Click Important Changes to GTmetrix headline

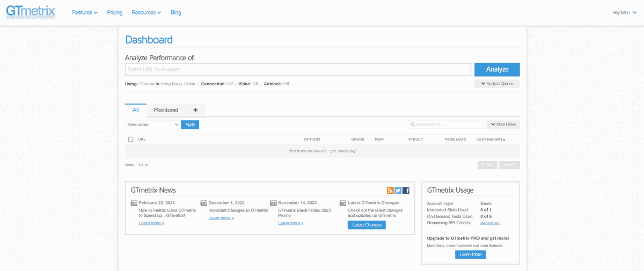click(x=238, y=210)
